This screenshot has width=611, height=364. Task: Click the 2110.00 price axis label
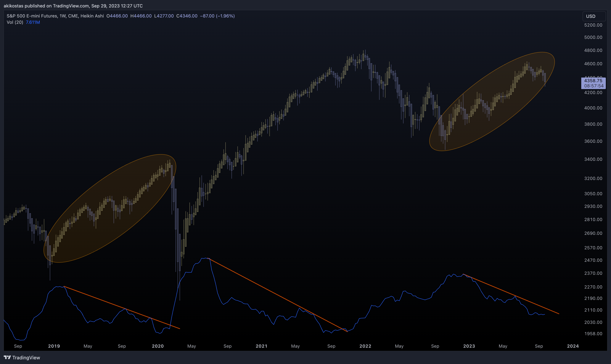(593, 310)
